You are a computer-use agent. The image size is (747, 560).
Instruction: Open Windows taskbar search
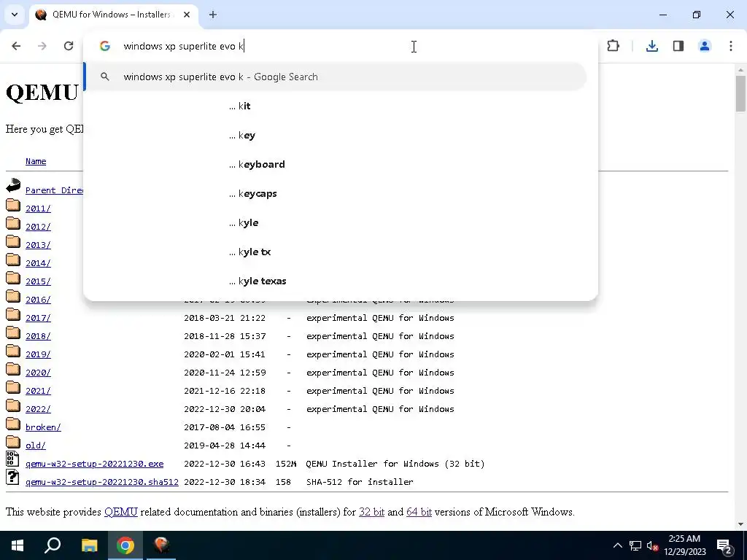tap(53, 545)
